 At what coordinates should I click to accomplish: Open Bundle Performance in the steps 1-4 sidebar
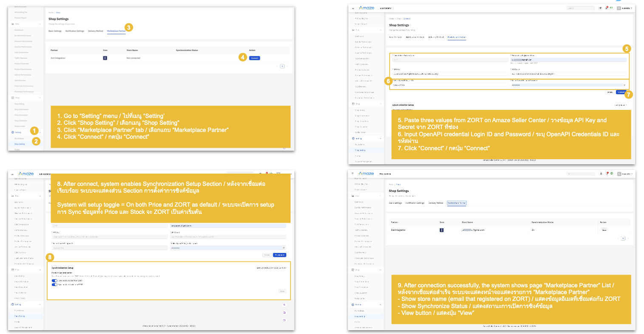(x=23, y=36)
